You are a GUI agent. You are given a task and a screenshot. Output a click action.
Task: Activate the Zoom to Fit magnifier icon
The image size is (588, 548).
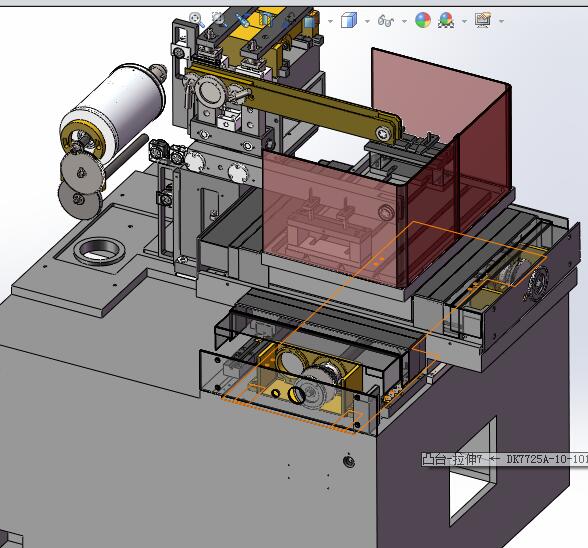[196, 20]
